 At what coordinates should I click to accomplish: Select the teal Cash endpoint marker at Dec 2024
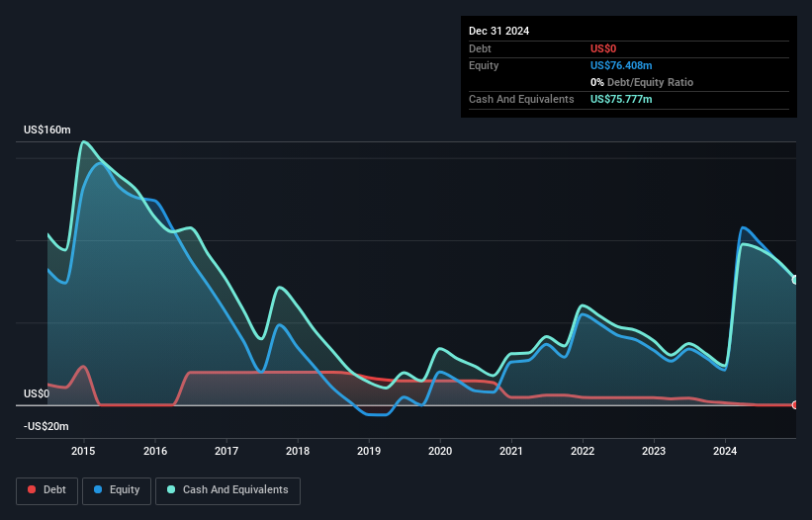795,280
